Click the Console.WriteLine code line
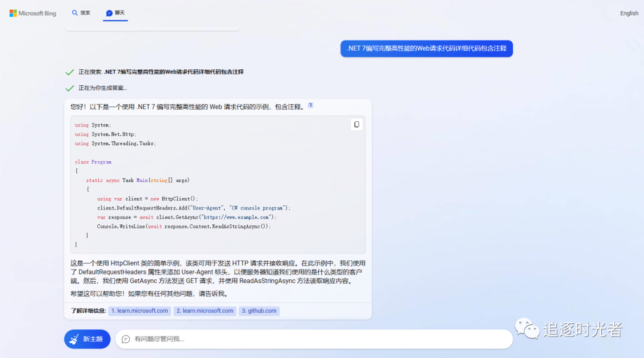644x358 pixels. (x=184, y=226)
